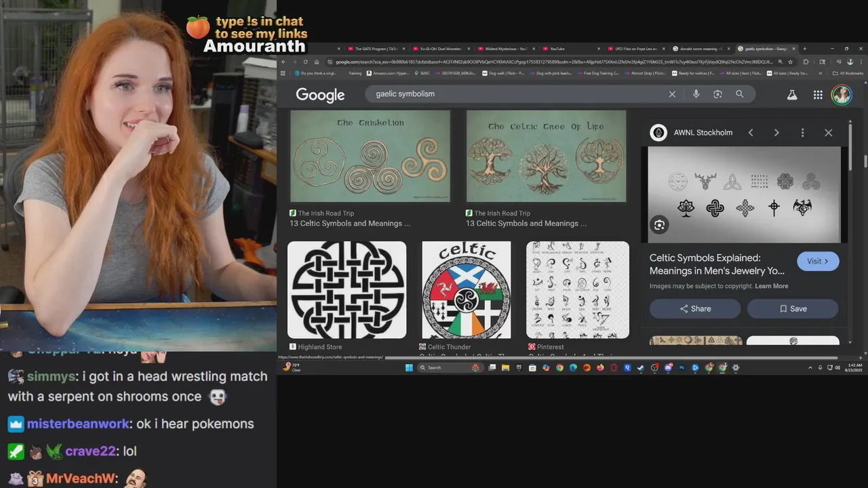Show next image in preview panel
868x488 pixels.
(776, 133)
